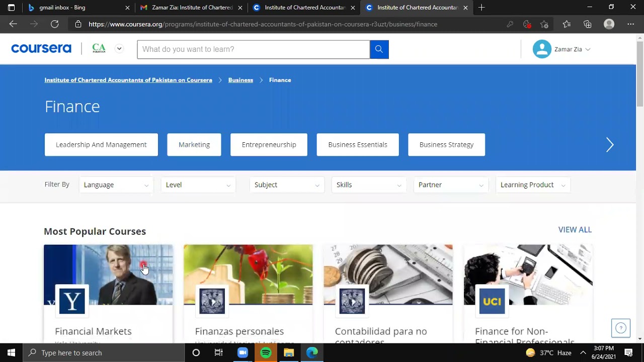Reload the page with refresh icon
644x362 pixels.
point(54,24)
